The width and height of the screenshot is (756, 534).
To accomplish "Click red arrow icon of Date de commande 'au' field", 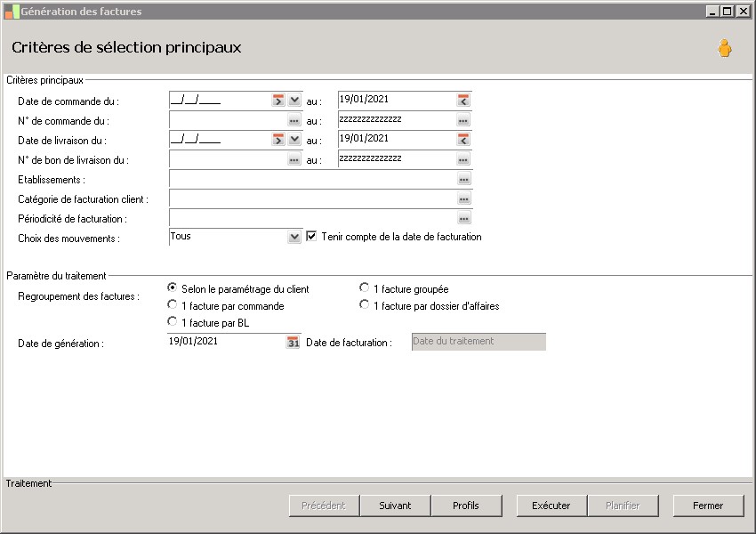I will [462, 100].
